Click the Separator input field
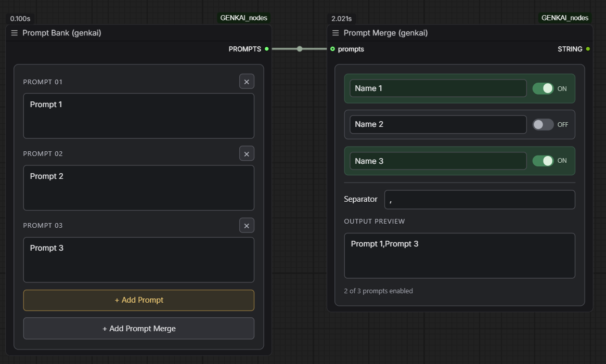Screen dimensions: 606x364 480,199
